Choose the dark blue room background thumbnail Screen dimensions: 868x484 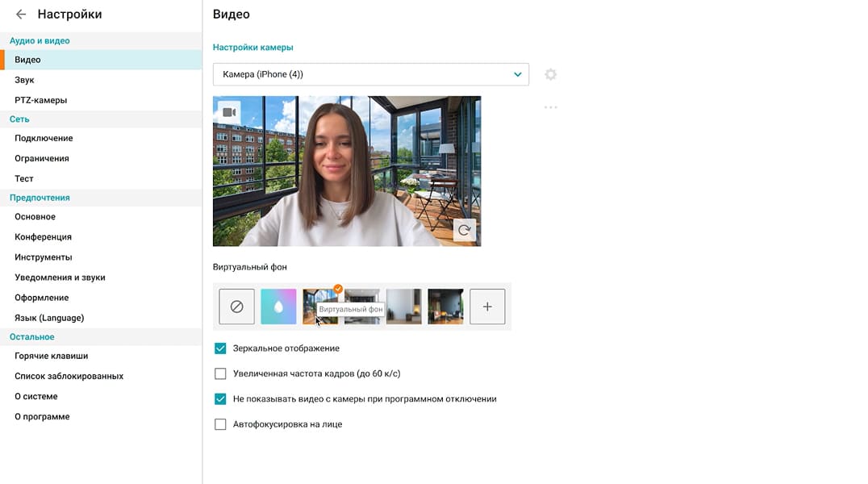(x=445, y=307)
